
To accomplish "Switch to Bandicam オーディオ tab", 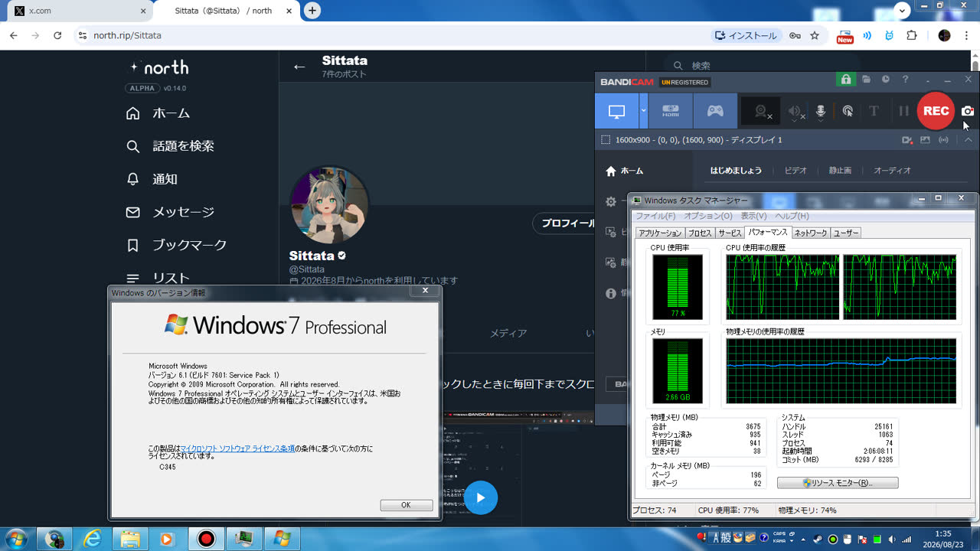I will [893, 171].
